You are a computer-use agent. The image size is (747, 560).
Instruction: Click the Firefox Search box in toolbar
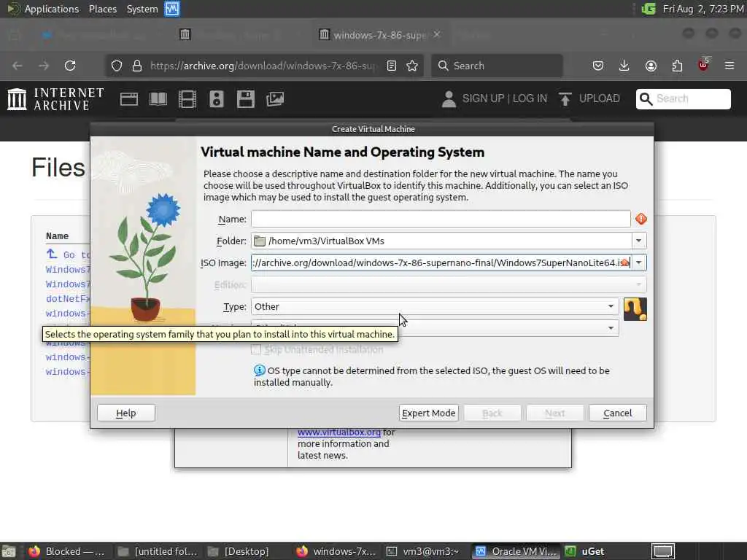coord(497,66)
